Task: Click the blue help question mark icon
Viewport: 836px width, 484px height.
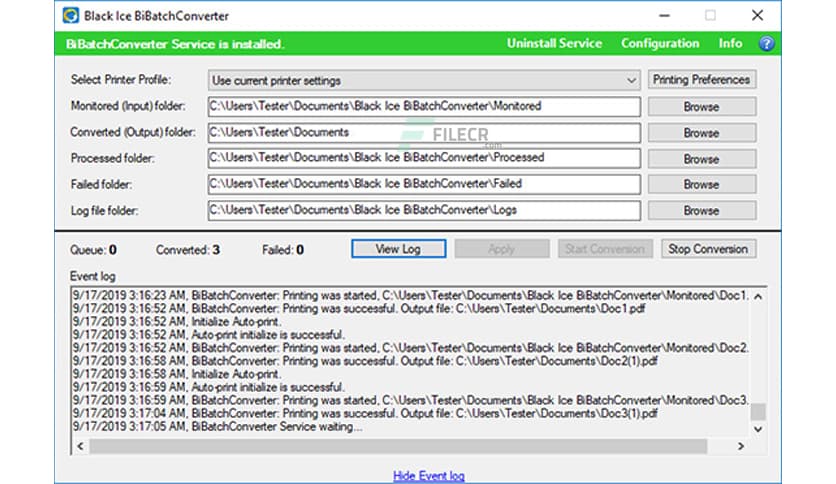Action: (x=766, y=44)
